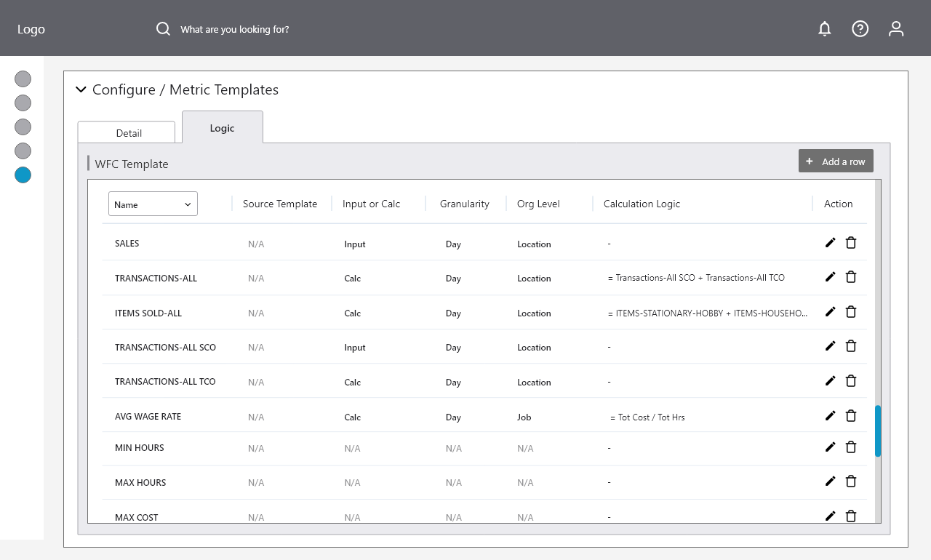Edit the MIN HOURS row

pyautogui.click(x=831, y=447)
